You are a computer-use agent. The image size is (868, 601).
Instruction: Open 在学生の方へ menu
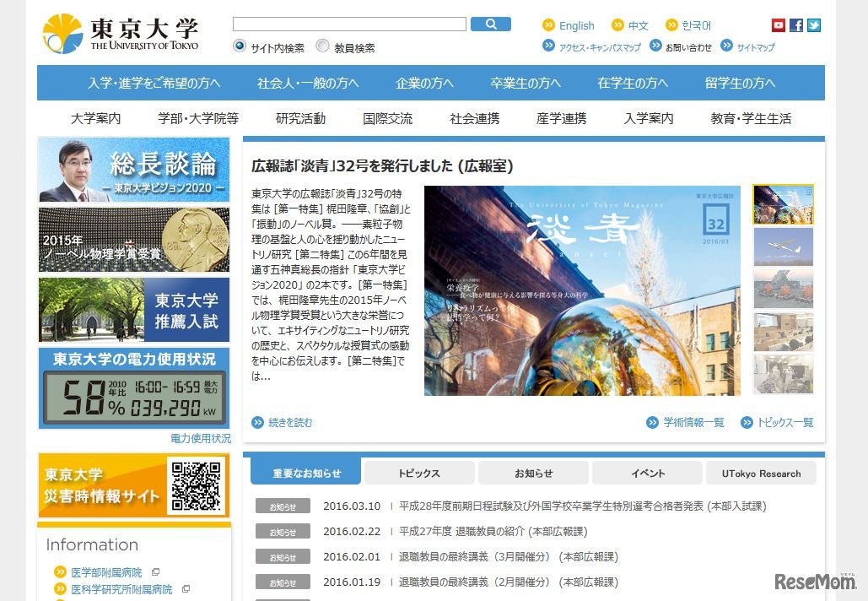coord(633,83)
